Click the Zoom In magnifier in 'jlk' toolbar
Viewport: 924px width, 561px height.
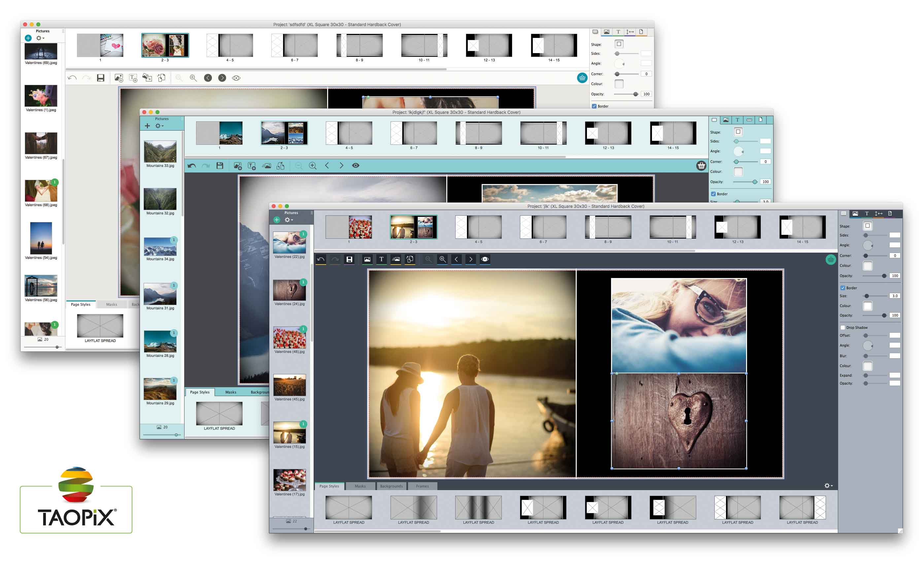click(442, 259)
